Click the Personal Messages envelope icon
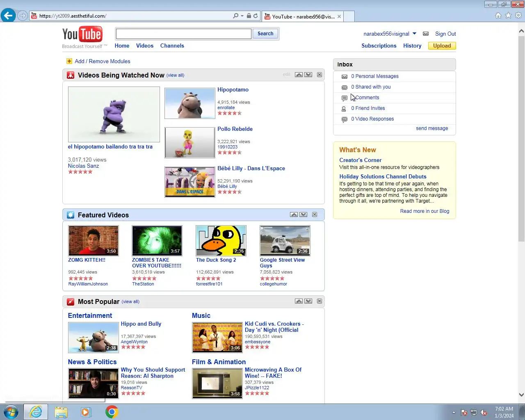This screenshot has height=420, width=525. [x=345, y=77]
